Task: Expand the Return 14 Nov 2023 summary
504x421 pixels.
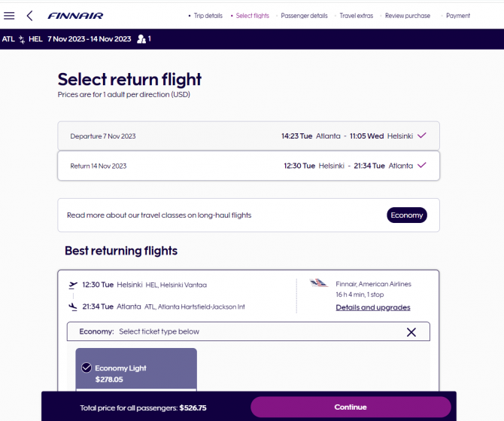Action: click(x=248, y=166)
